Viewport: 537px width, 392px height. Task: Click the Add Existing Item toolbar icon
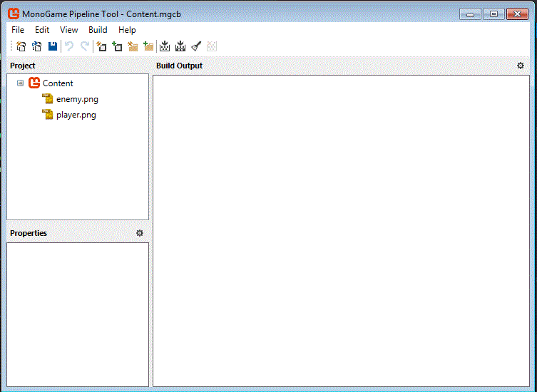(x=117, y=46)
